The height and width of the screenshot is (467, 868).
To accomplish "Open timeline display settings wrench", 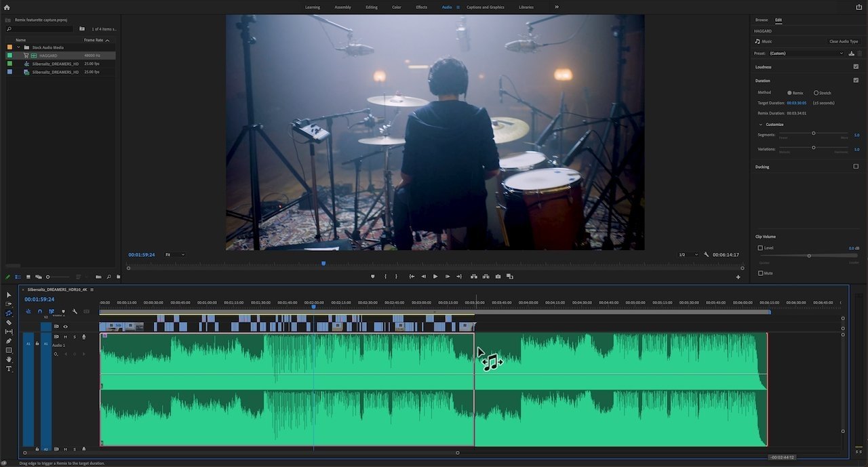I will [75, 312].
